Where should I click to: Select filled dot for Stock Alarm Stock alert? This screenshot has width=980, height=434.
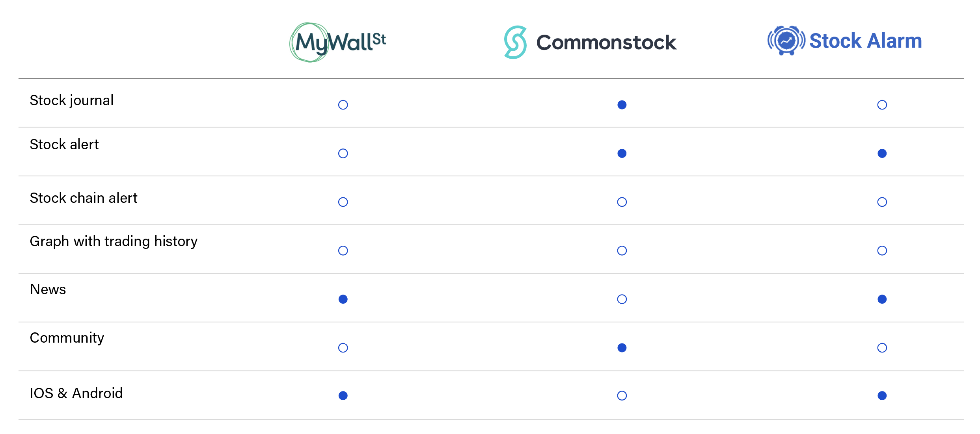coord(882,153)
